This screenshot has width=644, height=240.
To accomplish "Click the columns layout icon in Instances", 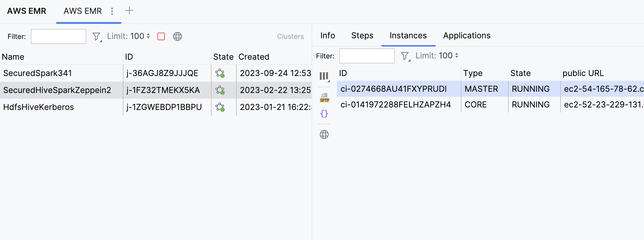I will coord(324,76).
